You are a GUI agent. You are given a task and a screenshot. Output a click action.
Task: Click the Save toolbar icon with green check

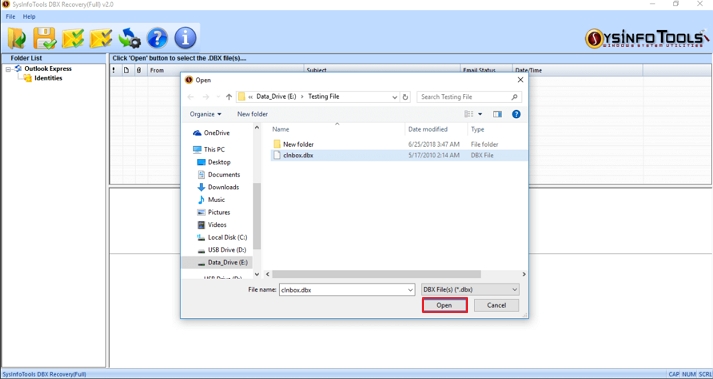point(45,38)
